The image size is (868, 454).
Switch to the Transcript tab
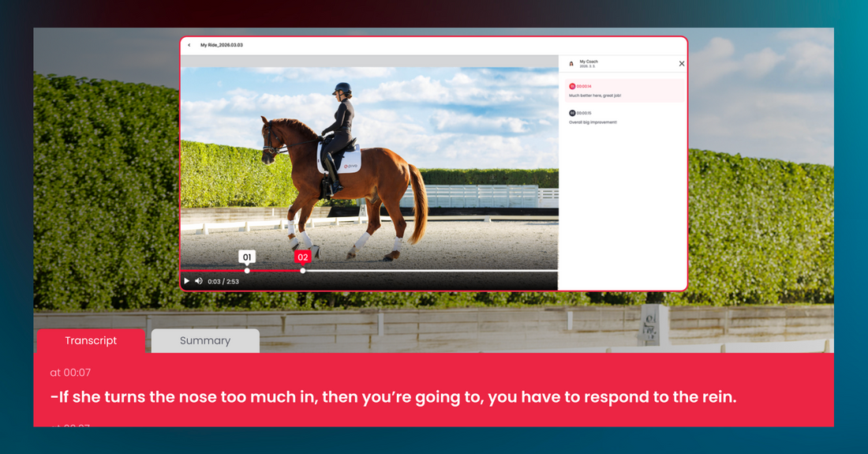(91, 340)
